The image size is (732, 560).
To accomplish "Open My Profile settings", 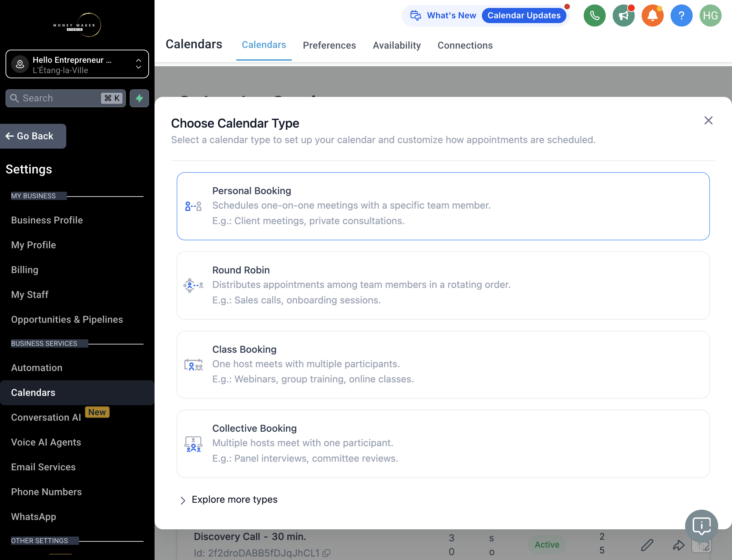I will 33,245.
